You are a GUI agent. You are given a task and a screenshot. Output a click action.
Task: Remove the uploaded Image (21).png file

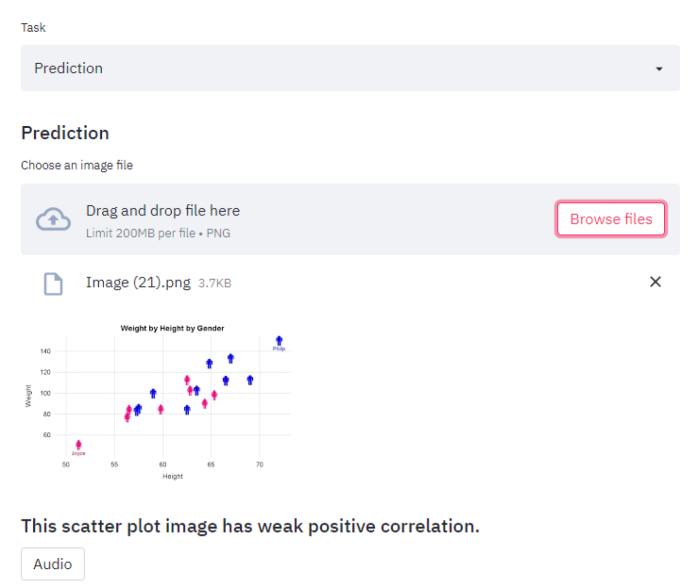coord(655,282)
